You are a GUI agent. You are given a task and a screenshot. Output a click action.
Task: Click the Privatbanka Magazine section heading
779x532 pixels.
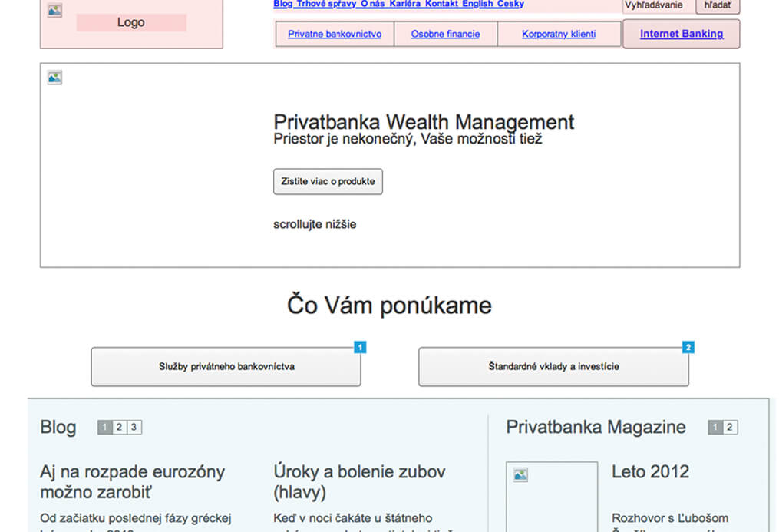tap(596, 427)
